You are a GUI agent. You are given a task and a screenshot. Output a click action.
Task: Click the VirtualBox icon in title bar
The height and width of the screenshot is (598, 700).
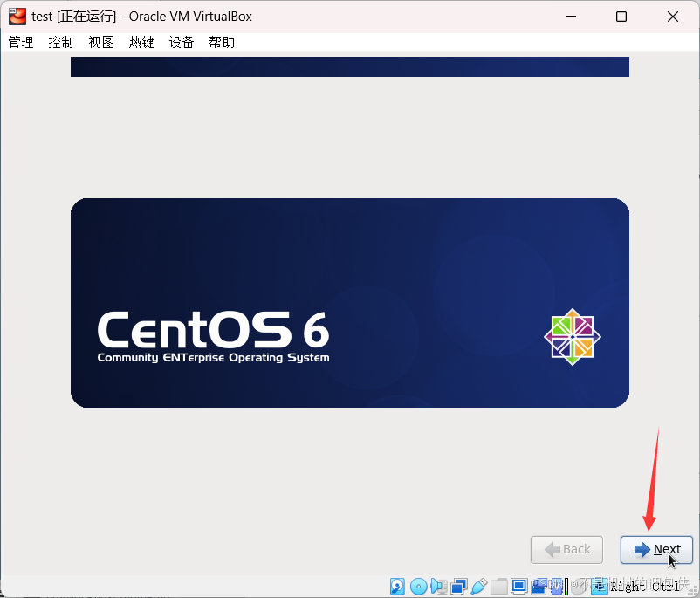pos(17,17)
